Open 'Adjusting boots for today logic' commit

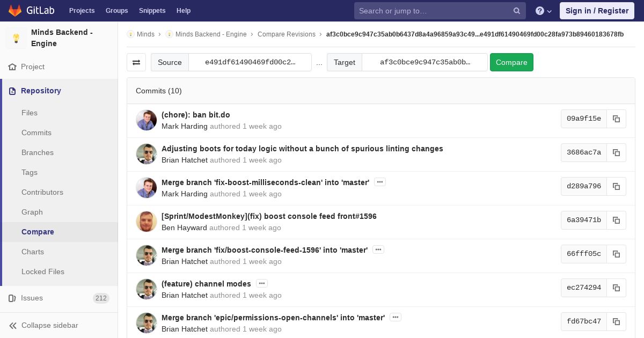coord(302,149)
